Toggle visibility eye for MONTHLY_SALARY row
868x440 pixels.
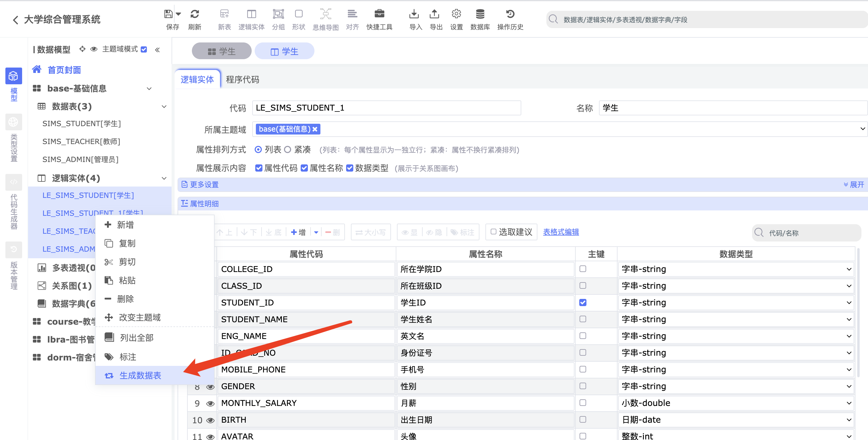tap(210, 403)
